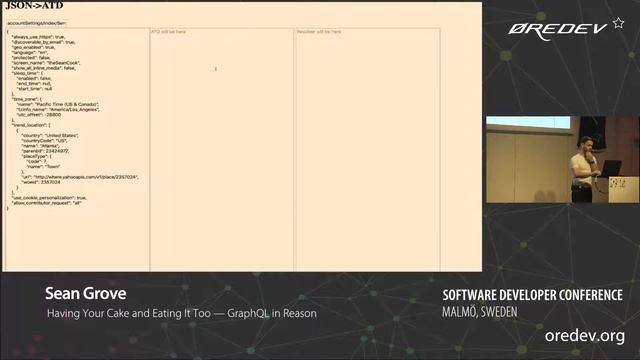Click the "sleep_time": { line
Image resolution: width=640 pixels, height=360 pixels.
tap(27, 73)
